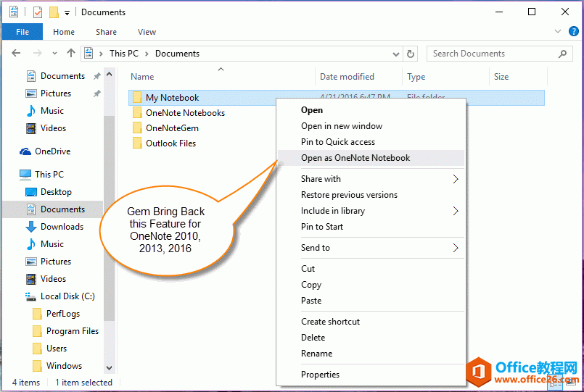584x392 pixels.
Task: Expand the Include in library submenu
Action: [x=371, y=211]
